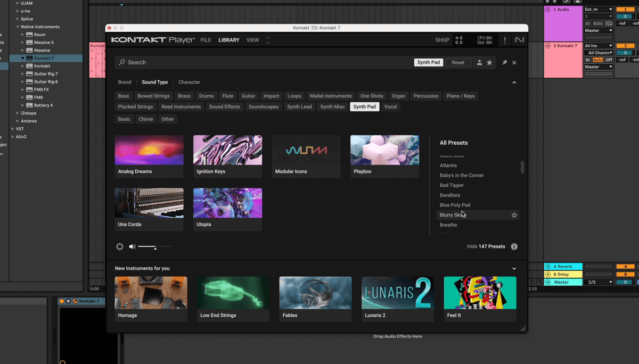Remove the Synth Pad search filter chip
The width and height of the screenshot is (639, 364).
[x=429, y=62]
